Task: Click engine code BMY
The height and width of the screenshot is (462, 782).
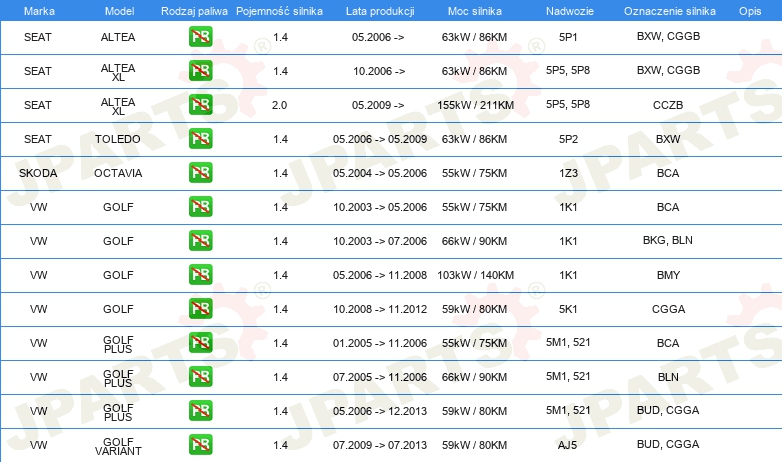Action: point(668,275)
